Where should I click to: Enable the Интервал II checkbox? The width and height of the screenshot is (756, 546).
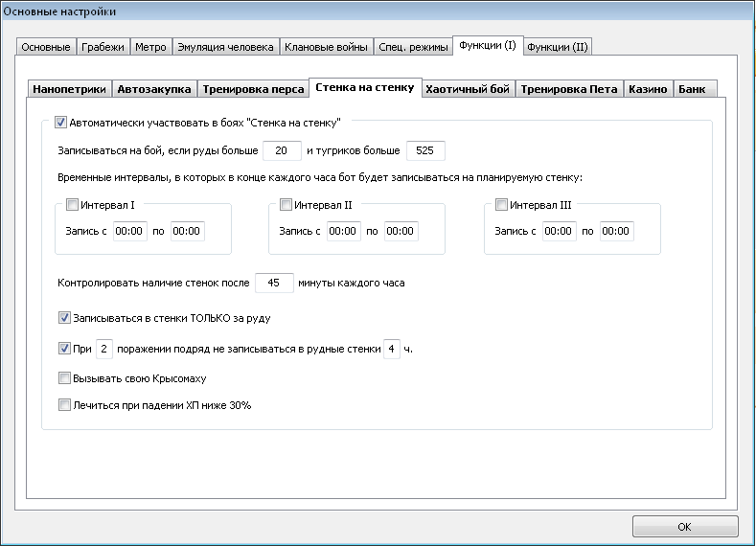(286, 205)
